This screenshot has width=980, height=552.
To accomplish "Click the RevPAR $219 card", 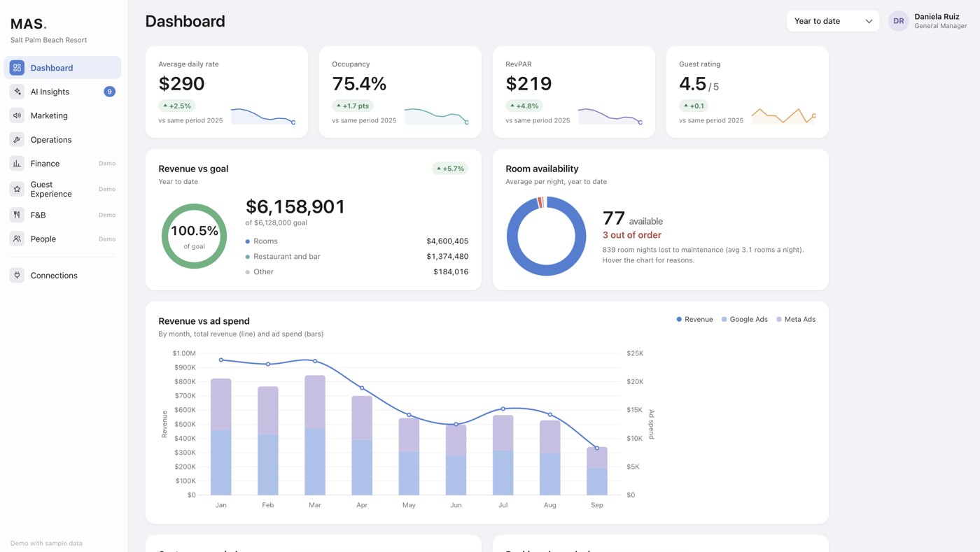I will pos(574,92).
